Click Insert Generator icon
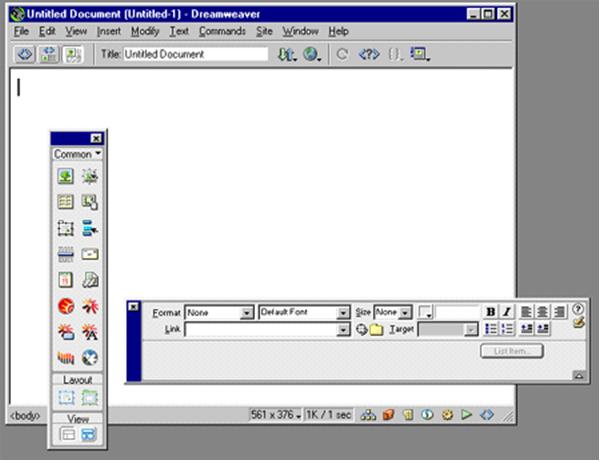 click(90, 358)
